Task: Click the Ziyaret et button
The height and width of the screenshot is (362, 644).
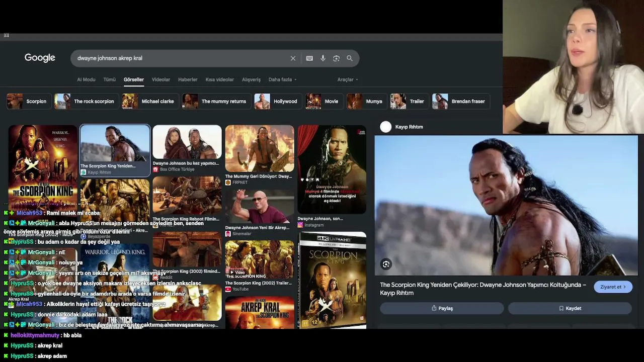Action: tap(613, 287)
